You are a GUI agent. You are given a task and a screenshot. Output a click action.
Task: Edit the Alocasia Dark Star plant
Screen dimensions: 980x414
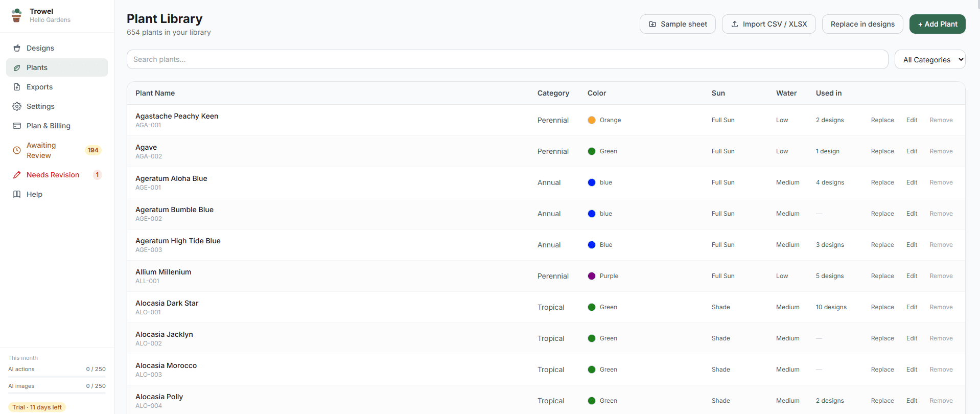coord(912,307)
